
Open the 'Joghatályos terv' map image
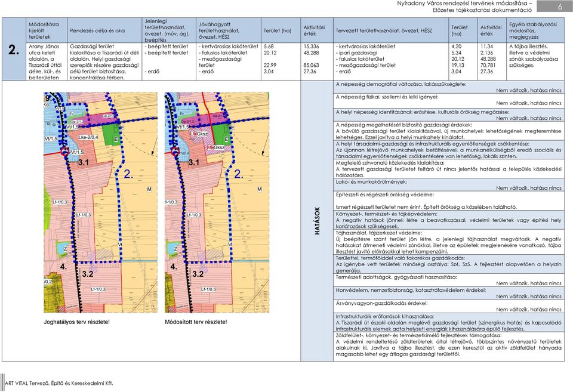coord(100,202)
